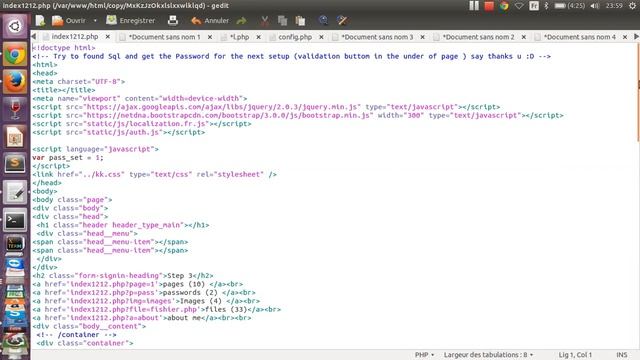Launch Google Chrome from the launcher
The height and width of the screenshot is (360, 640).
click(x=15, y=54)
